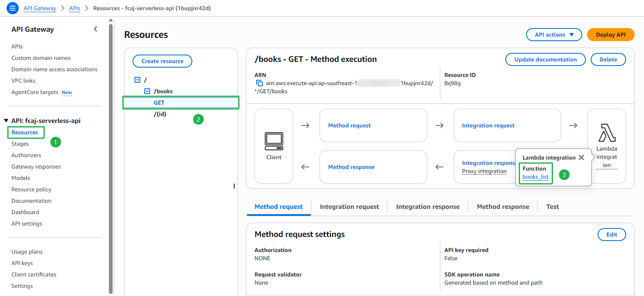Open VPC links in sidebar
The height and width of the screenshot is (296, 644).
pyautogui.click(x=23, y=81)
